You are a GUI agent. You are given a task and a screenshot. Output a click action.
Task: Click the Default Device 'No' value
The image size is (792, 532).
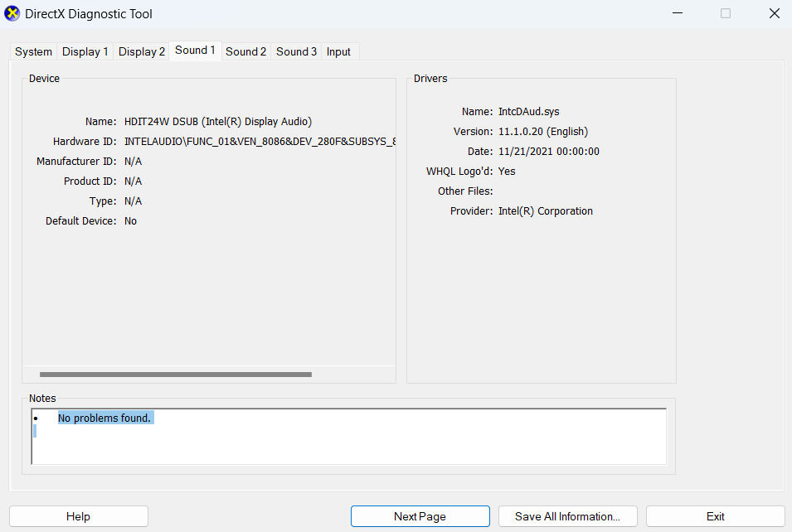click(131, 221)
